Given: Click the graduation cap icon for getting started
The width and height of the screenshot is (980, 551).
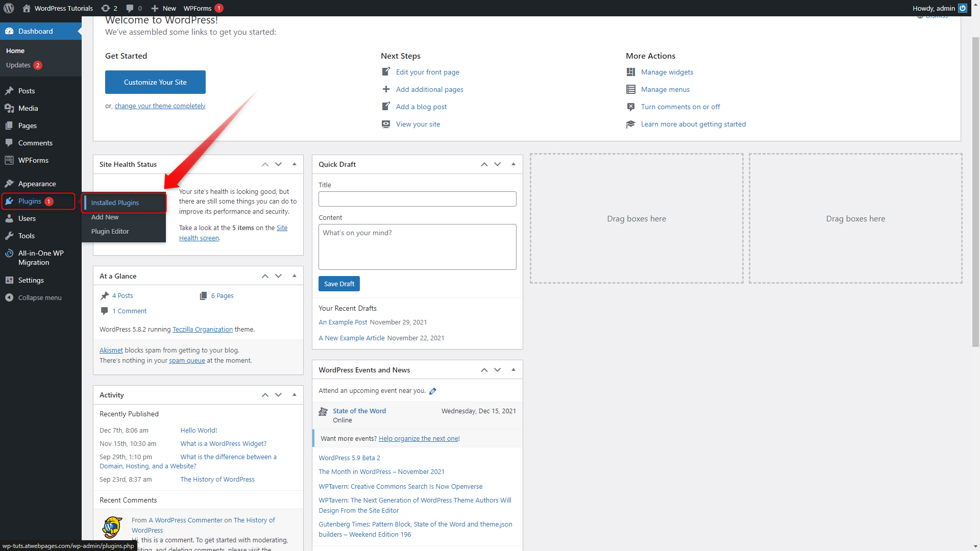Looking at the screenshot, I should tap(631, 124).
